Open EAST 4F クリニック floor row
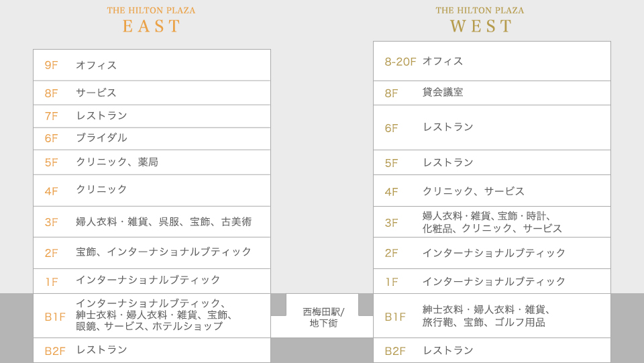Image resolution: width=644 pixels, height=363 pixels. (x=152, y=191)
